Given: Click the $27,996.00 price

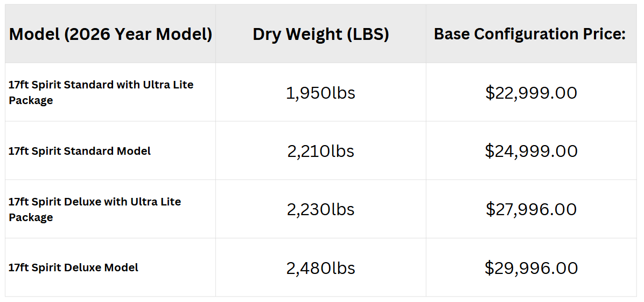Looking at the screenshot, I should tap(531, 210).
